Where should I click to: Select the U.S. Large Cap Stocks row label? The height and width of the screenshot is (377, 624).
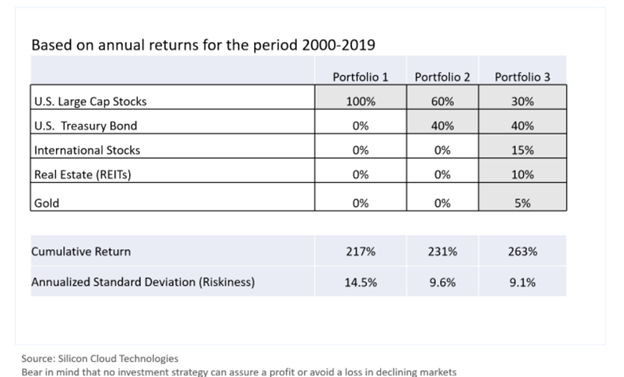[90, 102]
